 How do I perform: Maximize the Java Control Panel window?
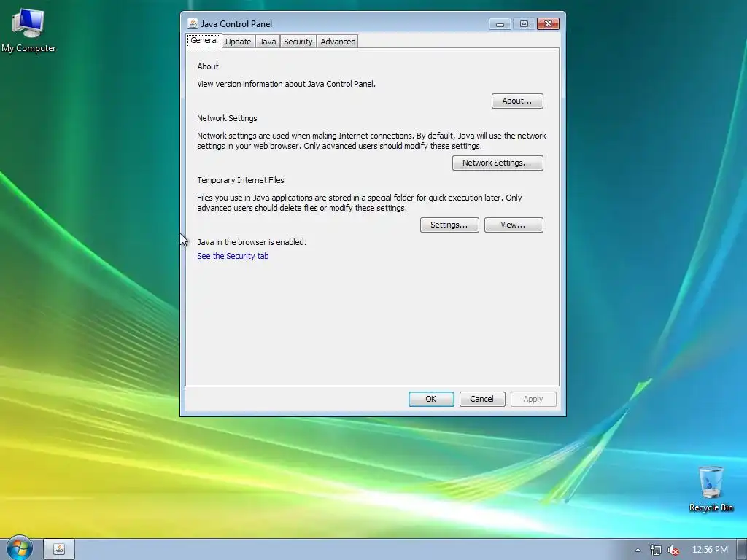pyautogui.click(x=524, y=24)
